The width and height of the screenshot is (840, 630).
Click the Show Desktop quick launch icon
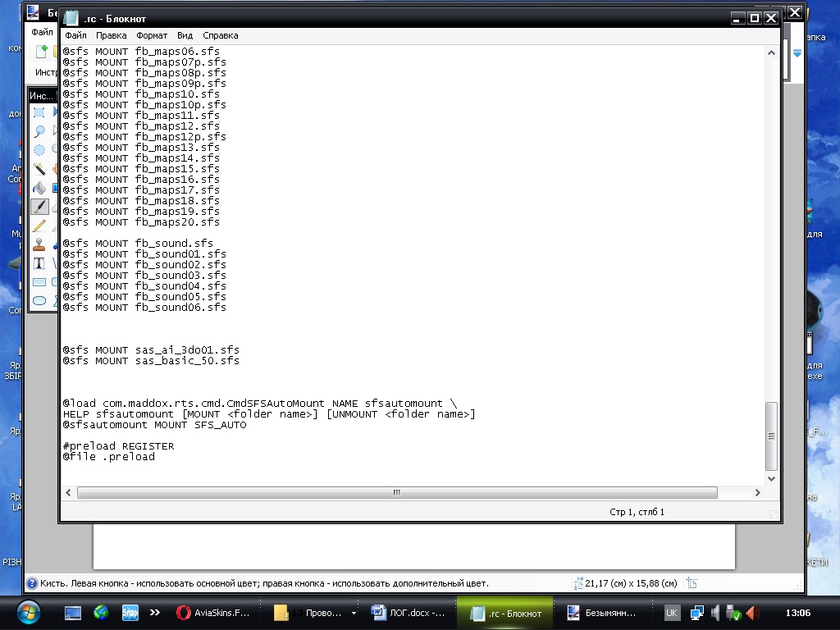(x=73, y=613)
